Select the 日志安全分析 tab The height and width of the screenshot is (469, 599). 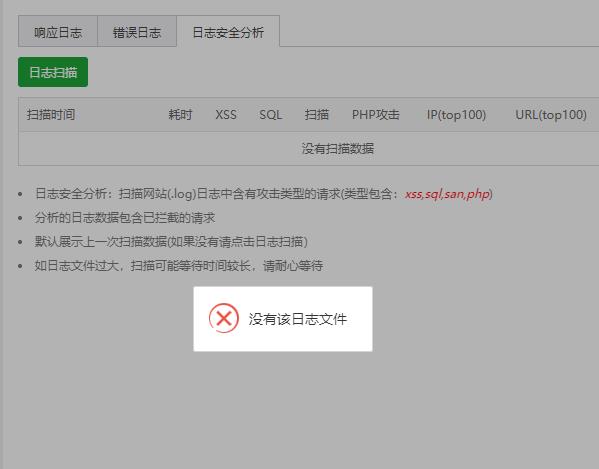tap(228, 32)
